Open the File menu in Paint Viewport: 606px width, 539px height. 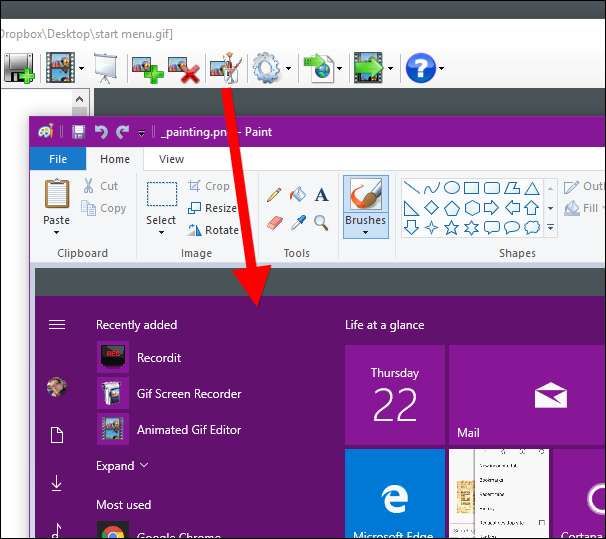coord(58,159)
